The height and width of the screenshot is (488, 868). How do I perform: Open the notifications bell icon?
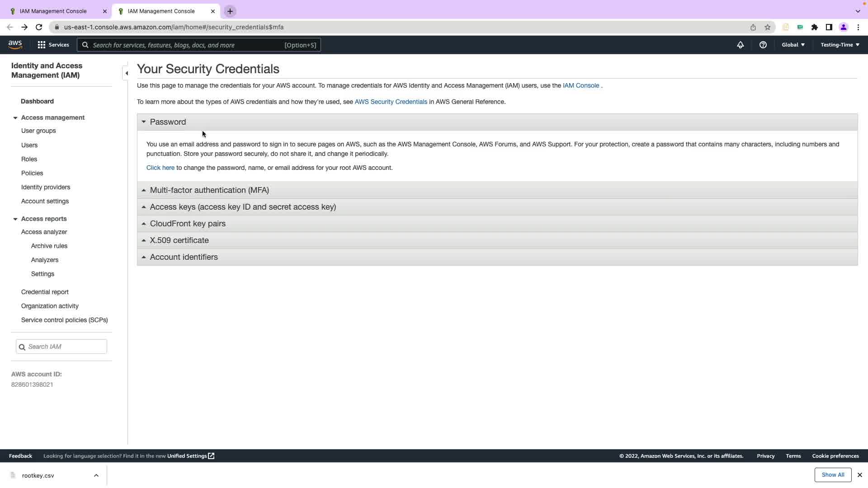[740, 45]
